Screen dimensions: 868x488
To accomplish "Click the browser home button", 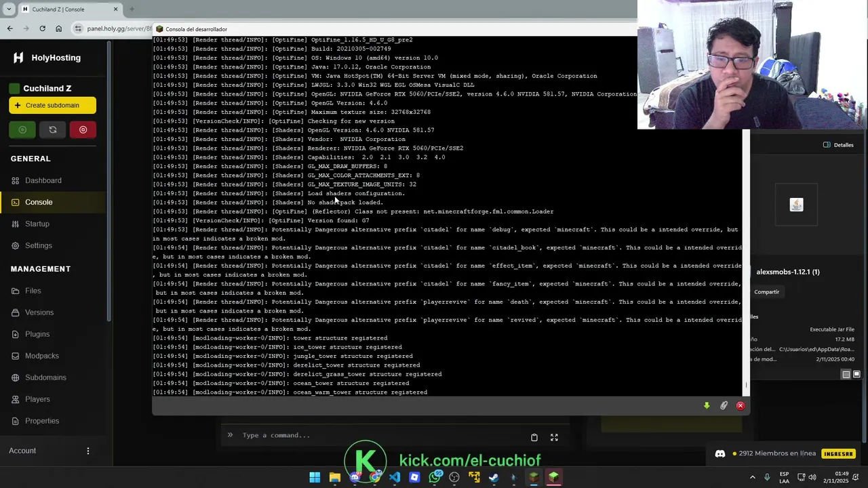I will pyautogui.click(x=58, y=28).
